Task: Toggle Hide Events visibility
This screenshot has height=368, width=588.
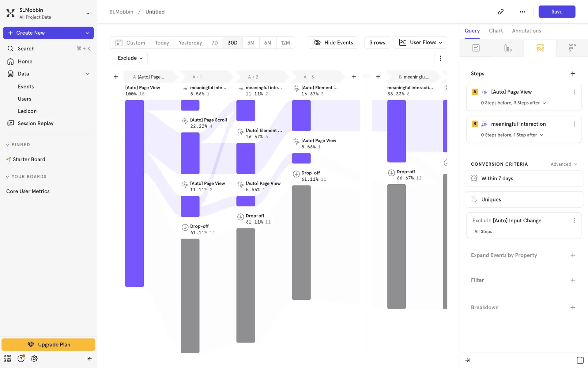Action: (333, 43)
